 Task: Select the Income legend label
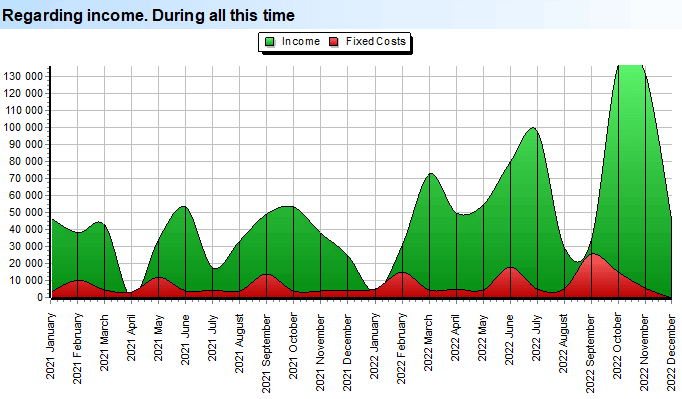301,41
